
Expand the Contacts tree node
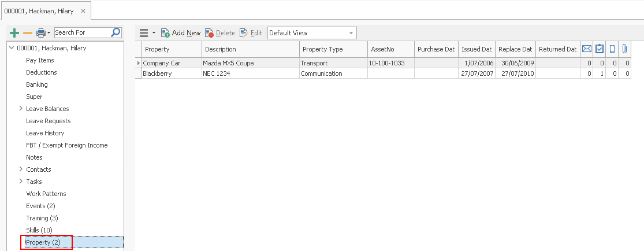21,169
